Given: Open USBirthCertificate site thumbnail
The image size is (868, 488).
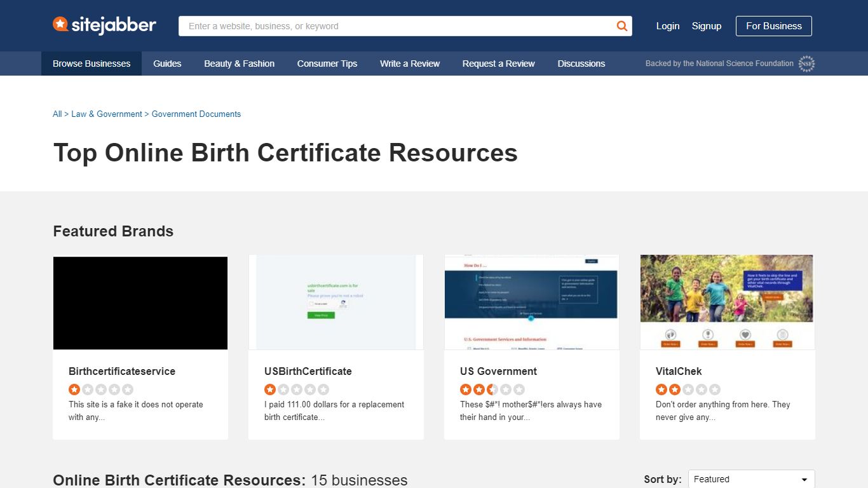Looking at the screenshot, I should pyautogui.click(x=336, y=302).
